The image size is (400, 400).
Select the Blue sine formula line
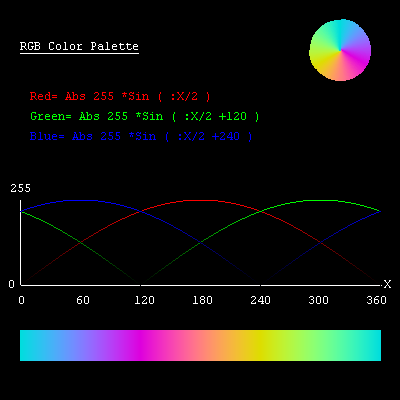141,136
